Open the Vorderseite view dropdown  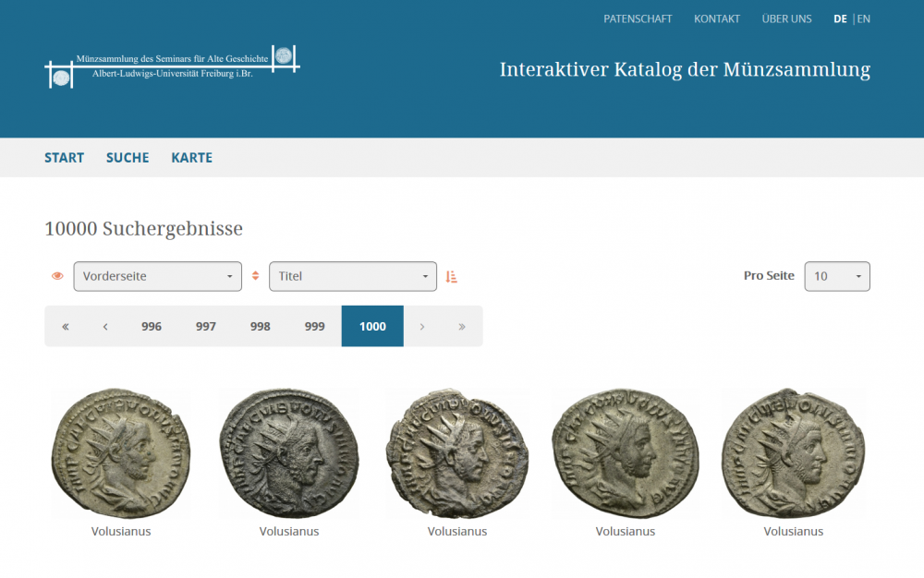coord(158,276)
